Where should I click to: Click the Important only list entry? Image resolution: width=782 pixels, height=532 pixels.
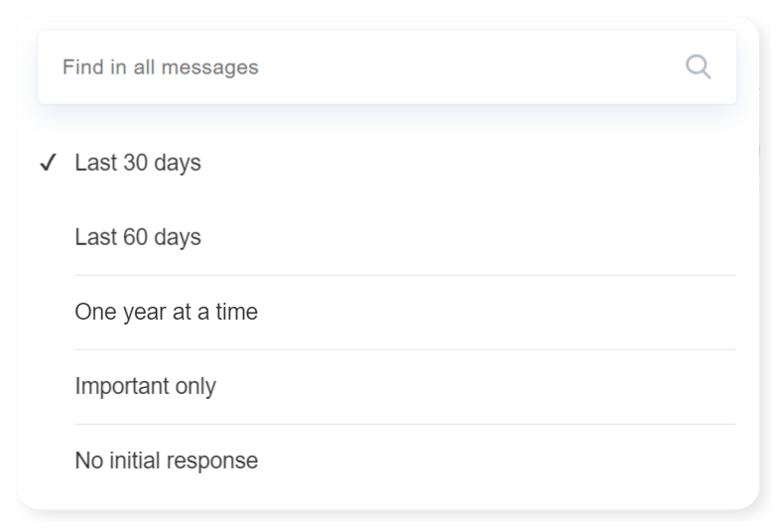145,386
